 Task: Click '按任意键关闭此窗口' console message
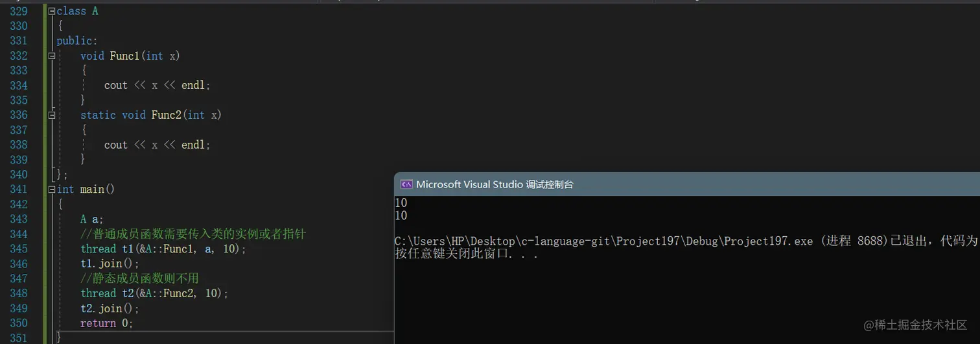pyautogui.click(x=467, y=254)
